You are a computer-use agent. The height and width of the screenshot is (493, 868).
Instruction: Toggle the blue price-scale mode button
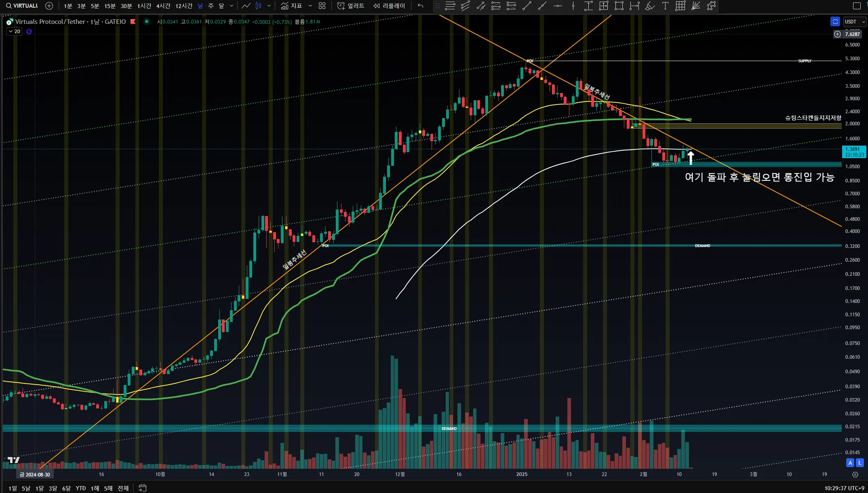click(x=835, y=22)
